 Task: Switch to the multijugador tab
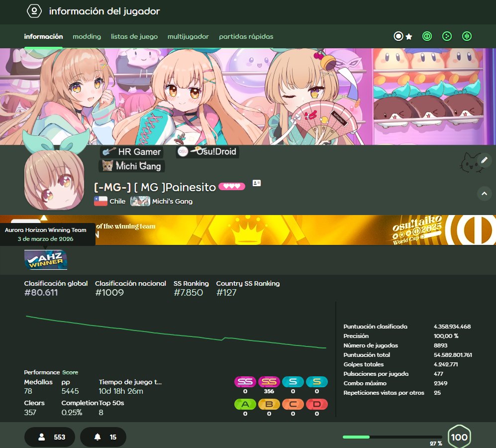188,36
